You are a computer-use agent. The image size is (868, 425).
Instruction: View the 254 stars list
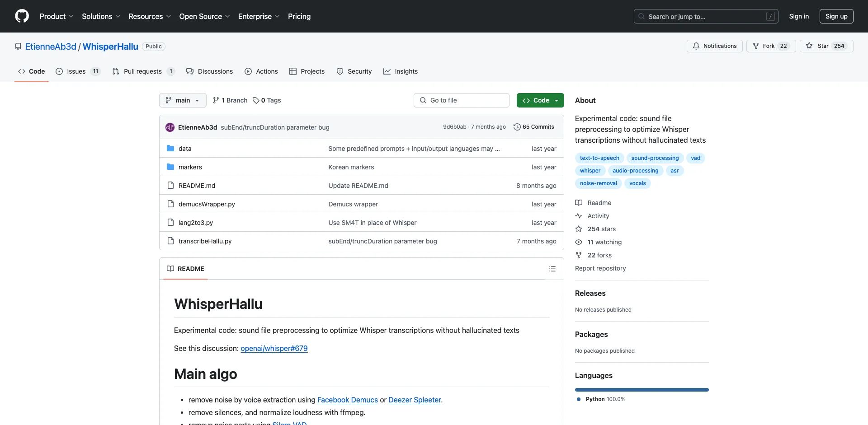click(595, 229)
